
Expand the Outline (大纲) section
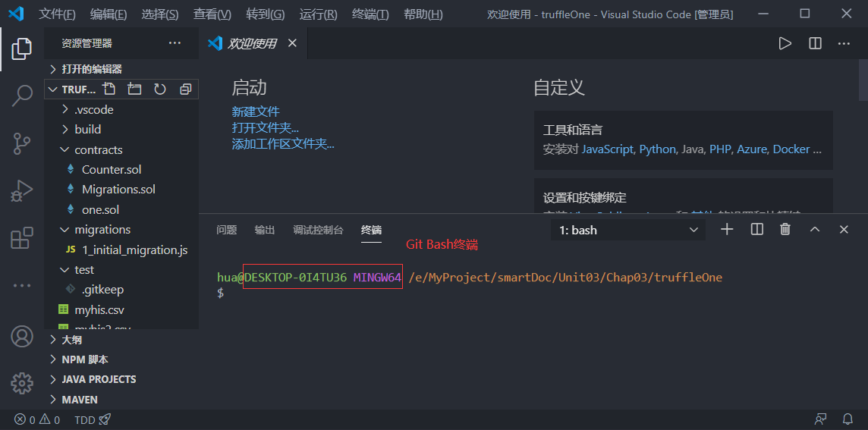121,339
